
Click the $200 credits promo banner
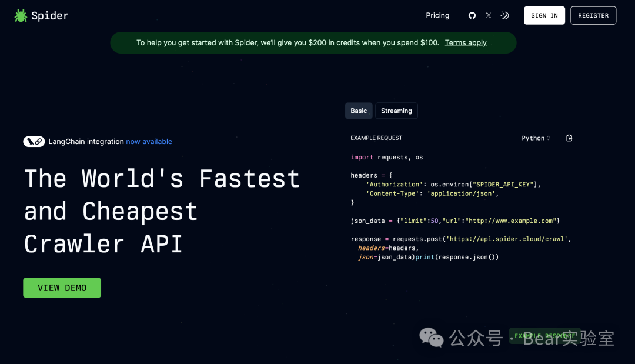(x=288, y=43)
